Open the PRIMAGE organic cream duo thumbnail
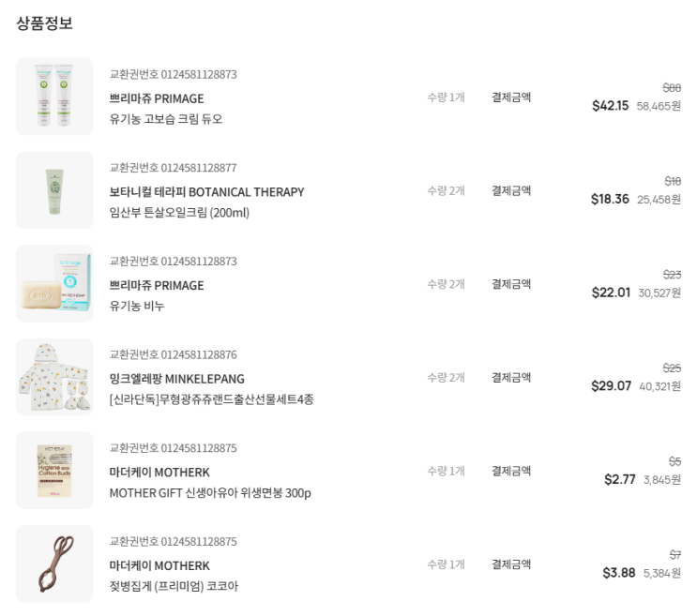697x616 pixels. point(54,97)
